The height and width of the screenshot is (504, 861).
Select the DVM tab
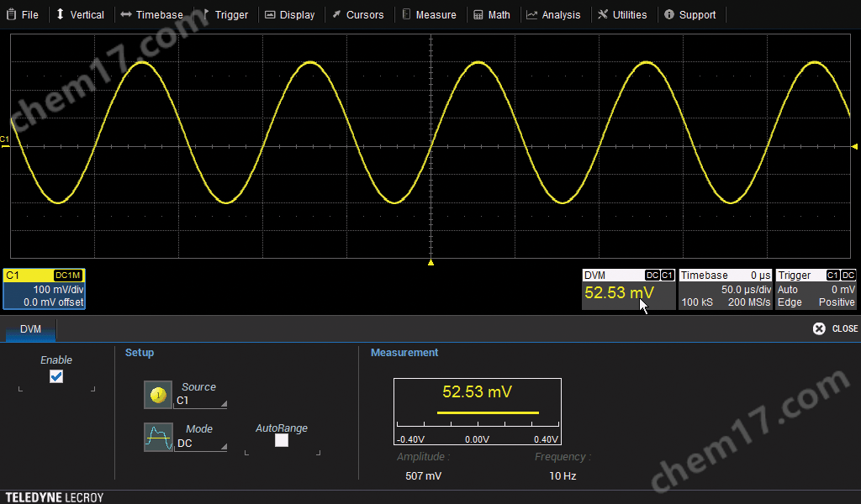point(31,329)
